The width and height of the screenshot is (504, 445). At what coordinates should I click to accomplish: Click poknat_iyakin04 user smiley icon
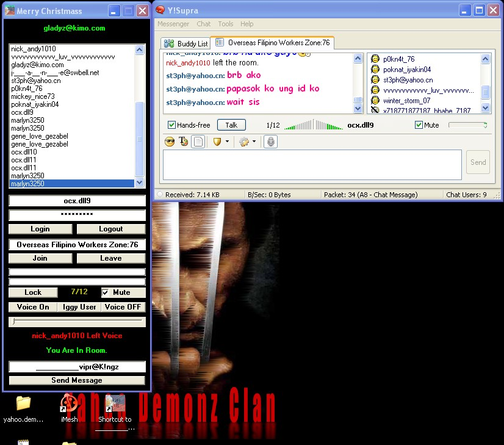tap(375, 69)
